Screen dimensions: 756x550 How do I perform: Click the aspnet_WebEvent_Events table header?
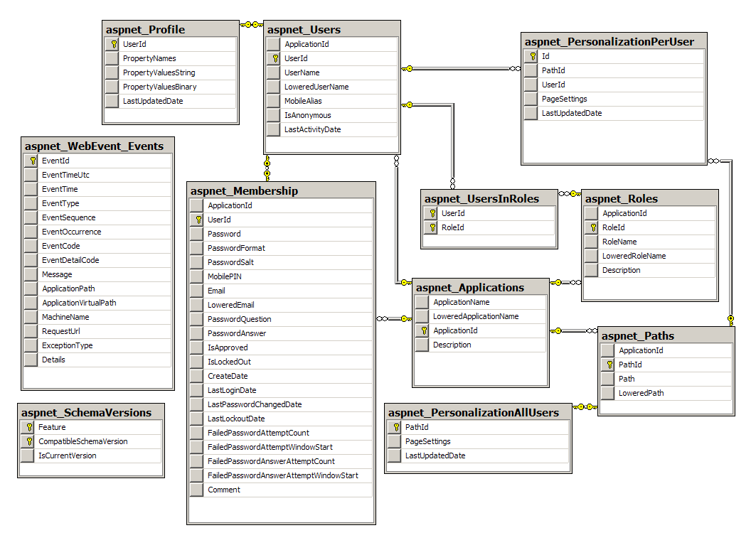[98, 146]
